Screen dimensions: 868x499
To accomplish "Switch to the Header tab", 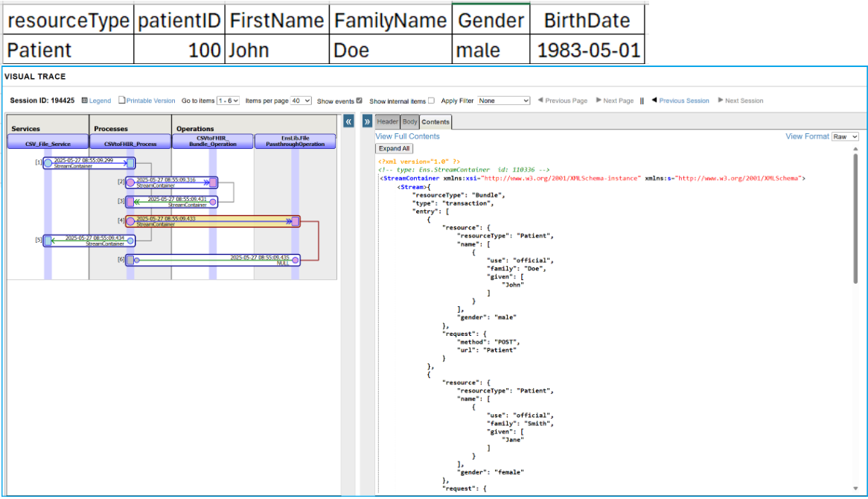I will coord(387,121).
